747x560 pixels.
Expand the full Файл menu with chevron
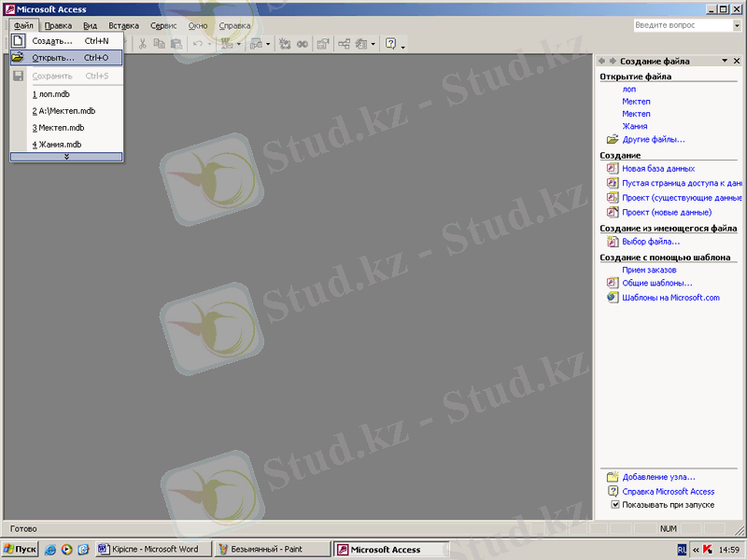66,157
